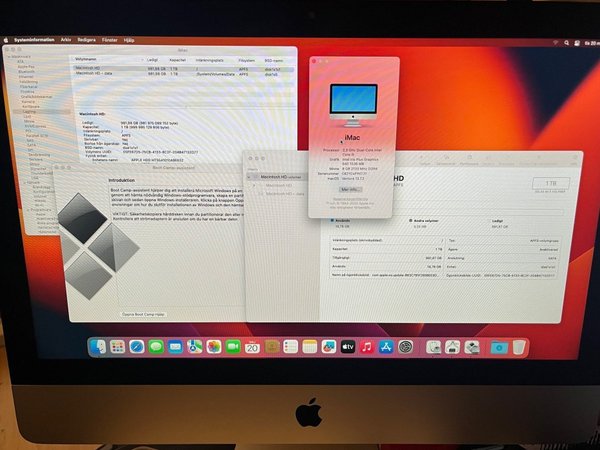Screen dimensions: 600x450
Task: Select the Macintosh HD - data table row
Action: click(x=184, y=73)
